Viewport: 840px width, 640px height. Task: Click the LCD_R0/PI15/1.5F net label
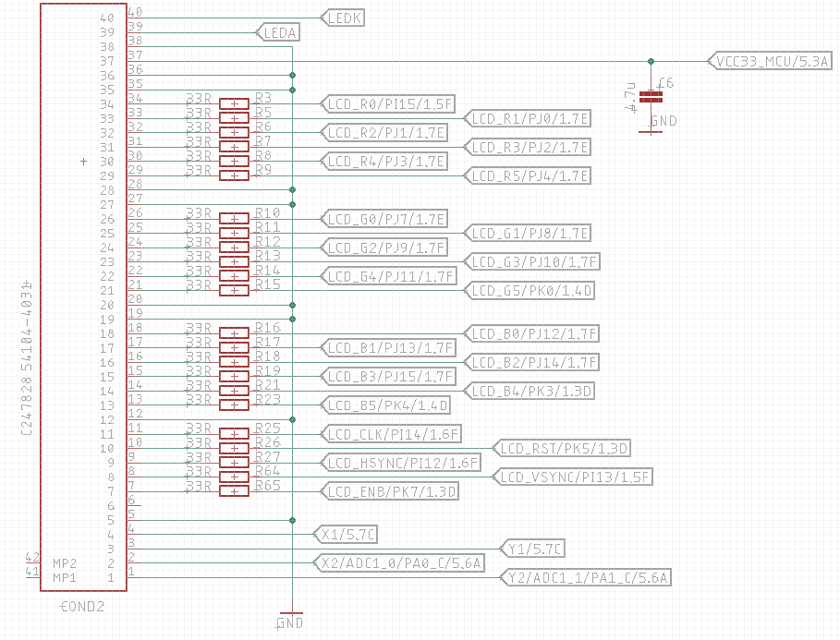coord(388,104)
